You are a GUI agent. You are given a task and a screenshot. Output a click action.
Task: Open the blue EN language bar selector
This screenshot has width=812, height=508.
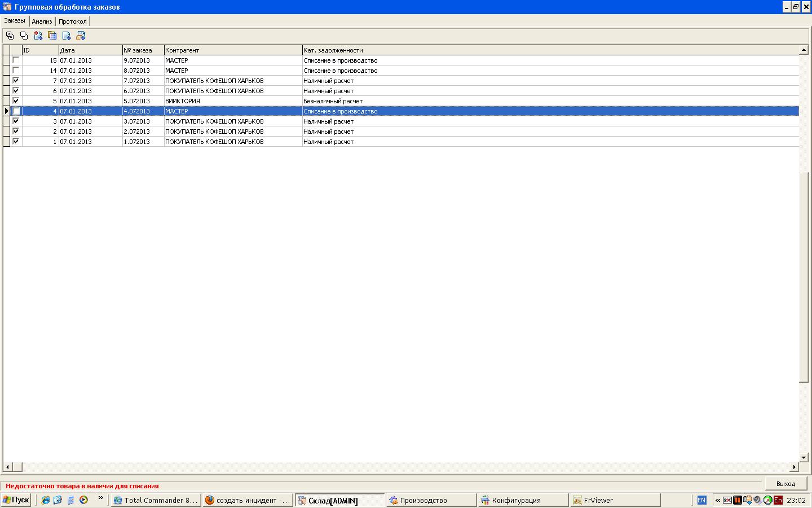click(x=701, y=500)
